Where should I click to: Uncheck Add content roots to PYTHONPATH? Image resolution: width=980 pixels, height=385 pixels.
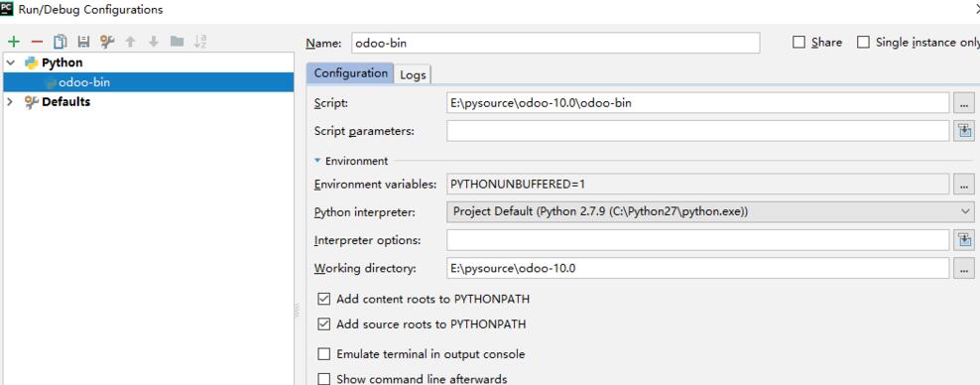pyautogui.click(x=323, y=299)
